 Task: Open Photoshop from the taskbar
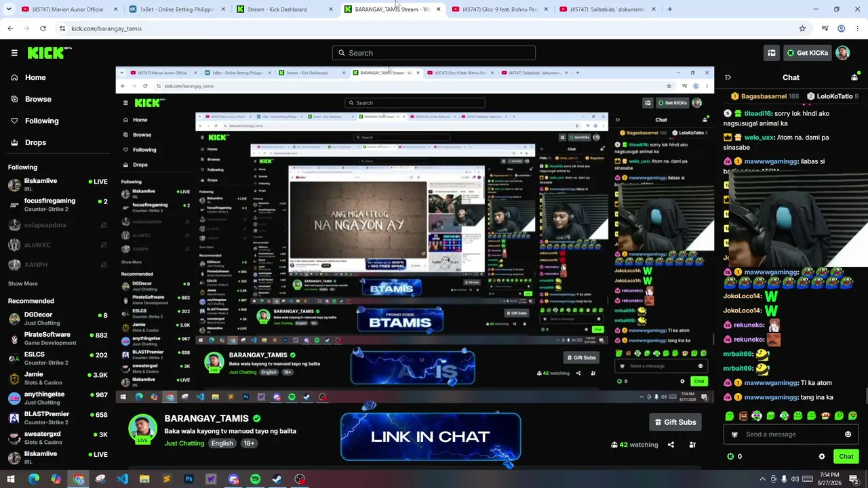tap(189, 479)
